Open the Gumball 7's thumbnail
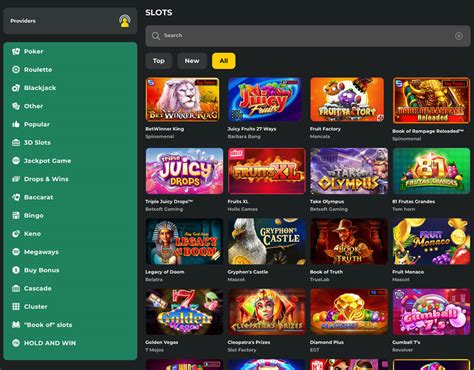This screenshot has height=370, width=474. pyautogui.click(x=431, y=312)
